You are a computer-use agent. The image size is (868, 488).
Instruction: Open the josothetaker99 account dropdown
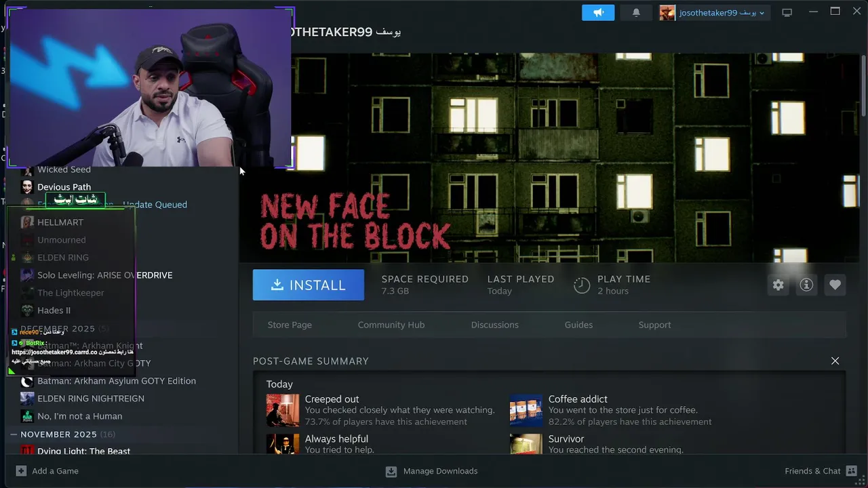722,13
